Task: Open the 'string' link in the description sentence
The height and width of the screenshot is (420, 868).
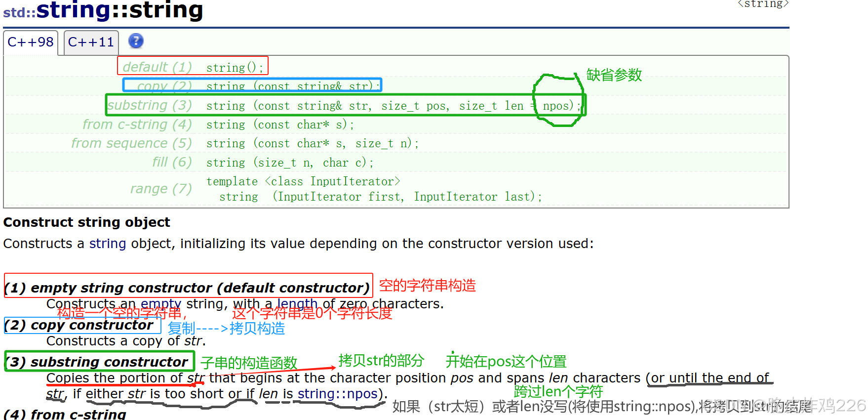Action: 108,244
